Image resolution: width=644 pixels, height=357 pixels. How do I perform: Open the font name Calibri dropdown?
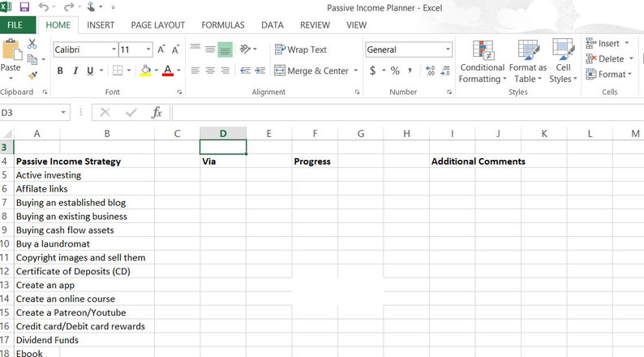(114, 49)
